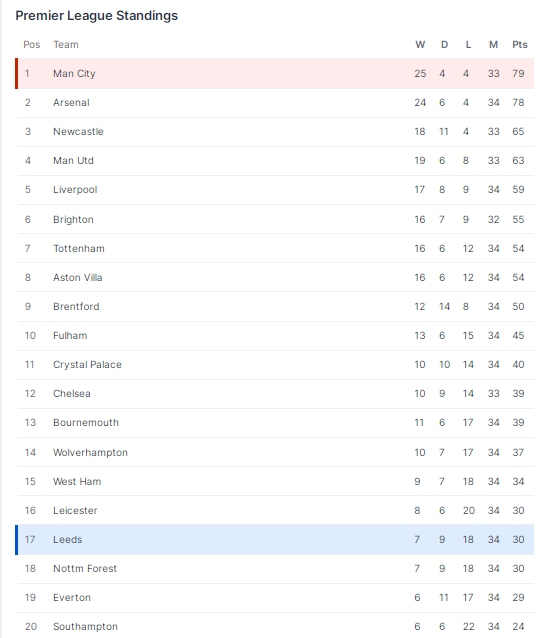
Task: Click the W column header
Action: (420, 45)
